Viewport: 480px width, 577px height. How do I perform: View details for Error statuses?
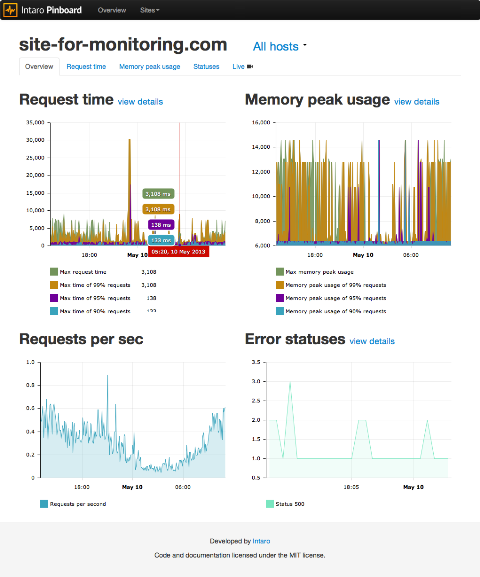[x=372, y=341]
